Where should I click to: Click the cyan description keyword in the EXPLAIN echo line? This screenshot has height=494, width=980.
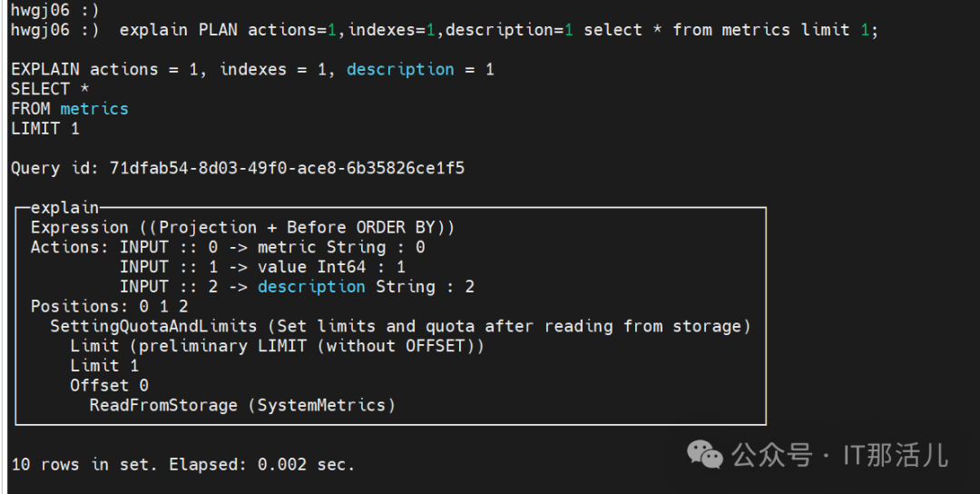coord(400,69)
